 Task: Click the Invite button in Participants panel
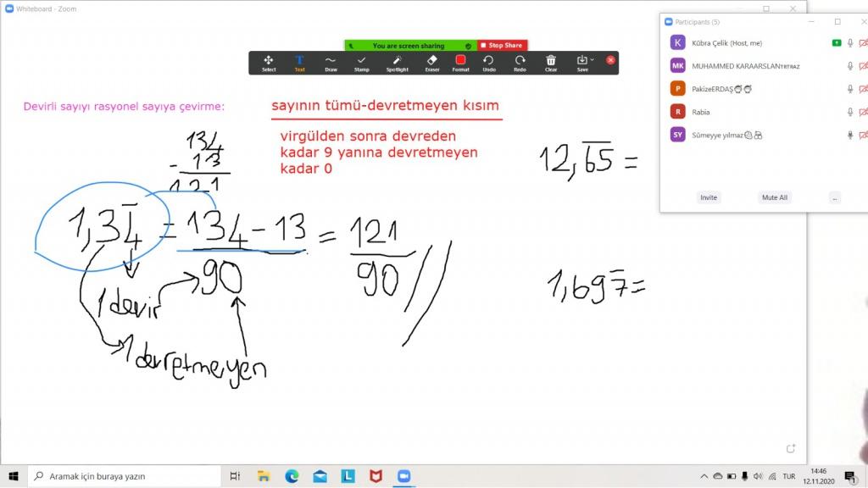[x=709, y=197]
